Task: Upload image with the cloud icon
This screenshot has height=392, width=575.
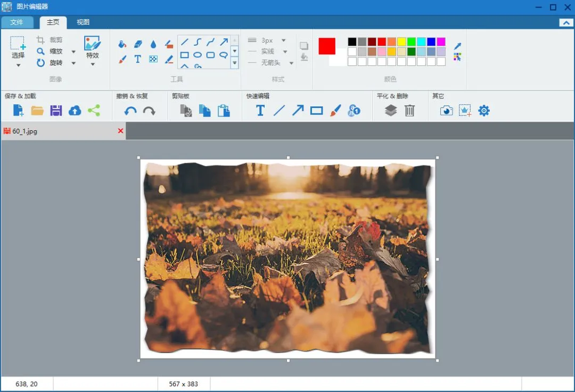Action: click(75, 110)
